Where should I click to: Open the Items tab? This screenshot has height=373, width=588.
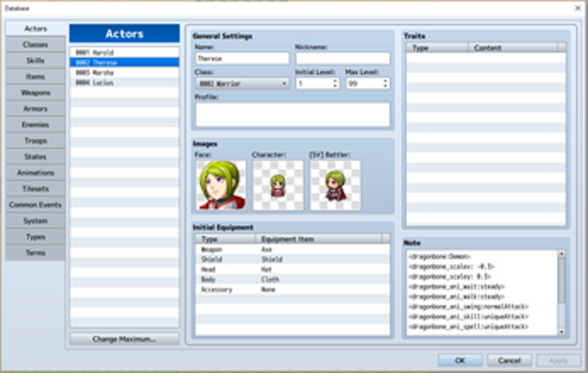point(36,76)
